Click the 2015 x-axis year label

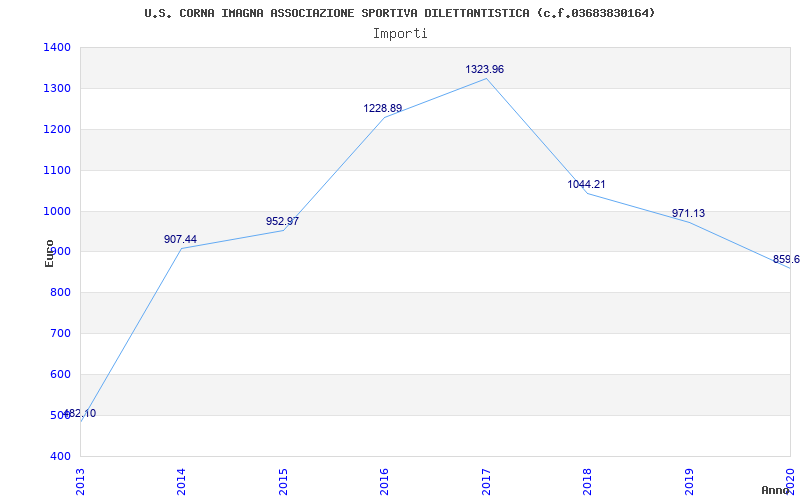click(x=283, y=482)
